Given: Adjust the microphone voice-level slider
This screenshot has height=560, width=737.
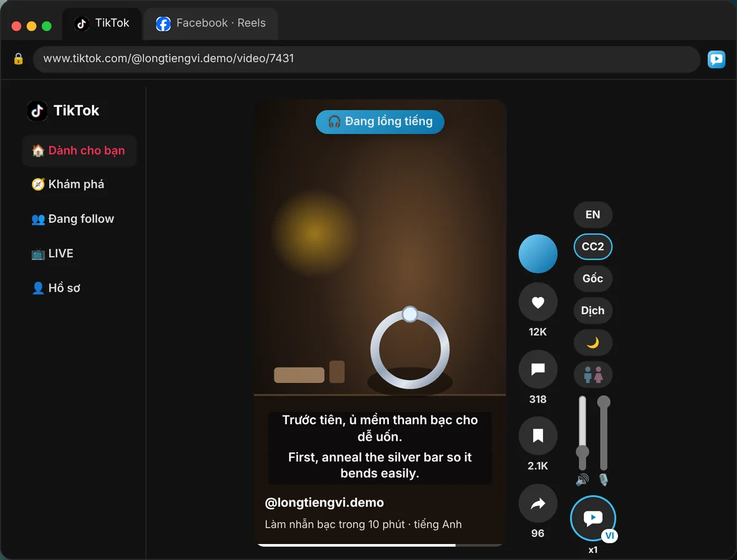Looking at the screenshot, I should click(x=604, y=434).
